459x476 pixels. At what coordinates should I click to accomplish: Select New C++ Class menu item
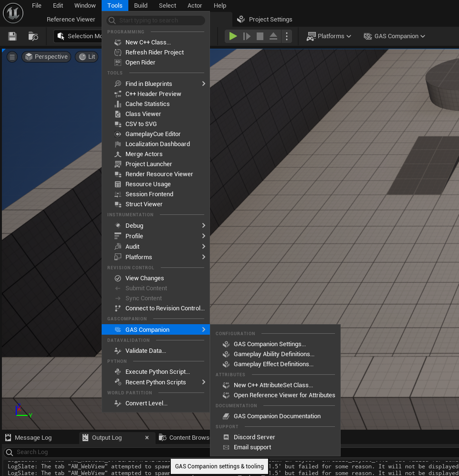point(156,42)
